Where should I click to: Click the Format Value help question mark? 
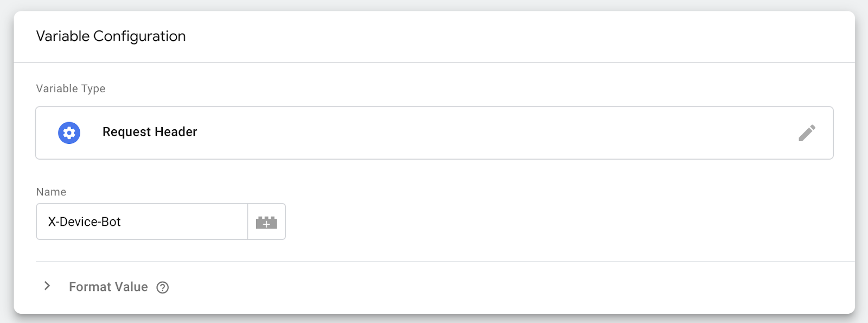click(163, 288)
